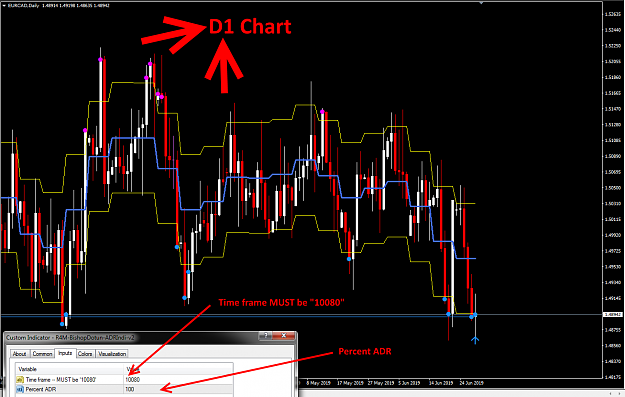
Task: Open the Colors tab
Action: coord(85,354)
